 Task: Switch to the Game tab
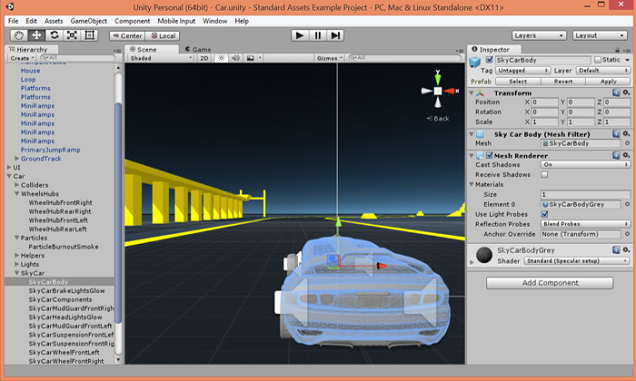(x=198, y=50)
